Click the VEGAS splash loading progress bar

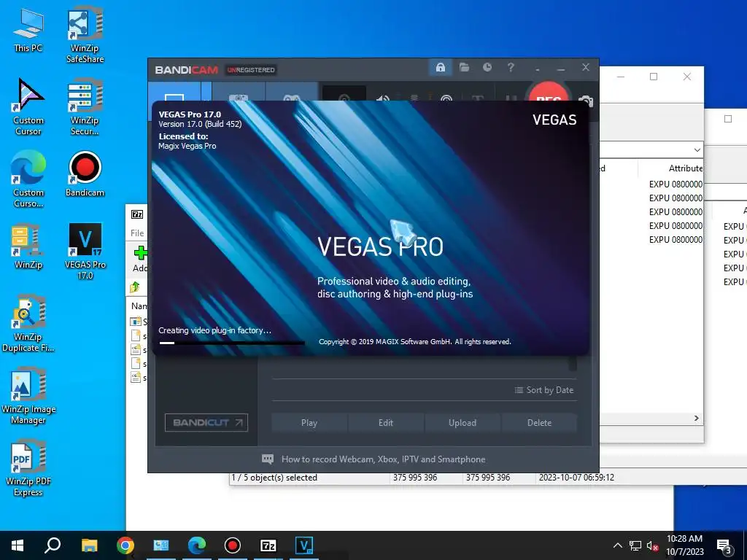[231, 343]
